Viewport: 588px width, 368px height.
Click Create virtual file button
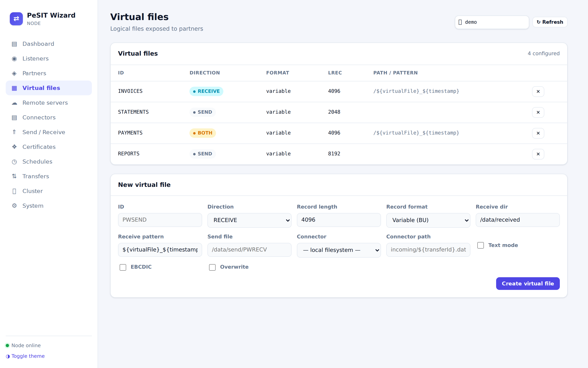[x=528, y=284]
